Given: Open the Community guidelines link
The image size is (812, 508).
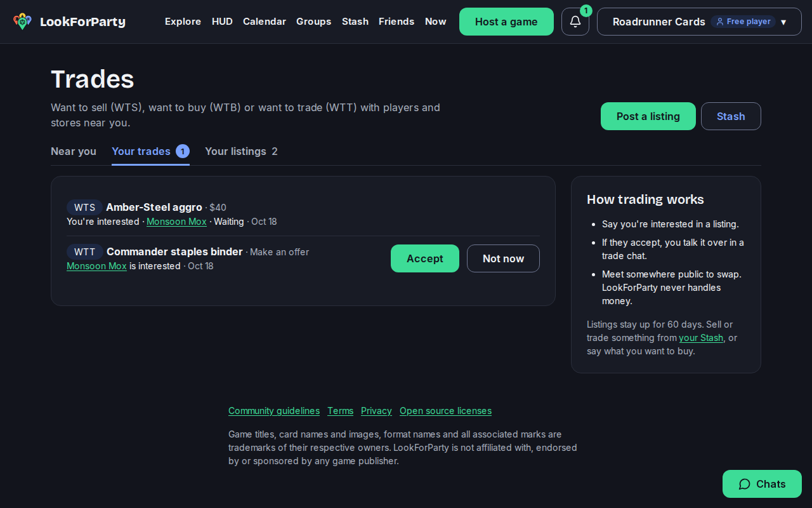Looking at the screenshot, I should tap(274, 411).
